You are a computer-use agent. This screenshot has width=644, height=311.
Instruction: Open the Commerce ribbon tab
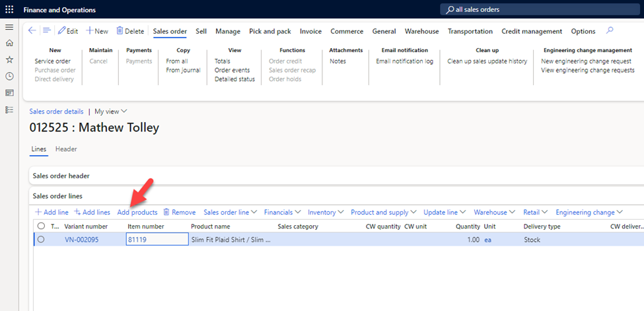point(347,31)
